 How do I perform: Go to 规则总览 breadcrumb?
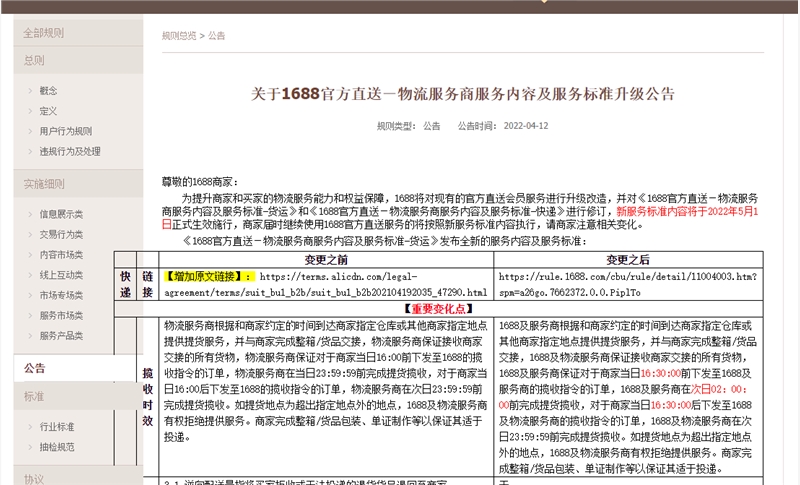pos(179,36)
